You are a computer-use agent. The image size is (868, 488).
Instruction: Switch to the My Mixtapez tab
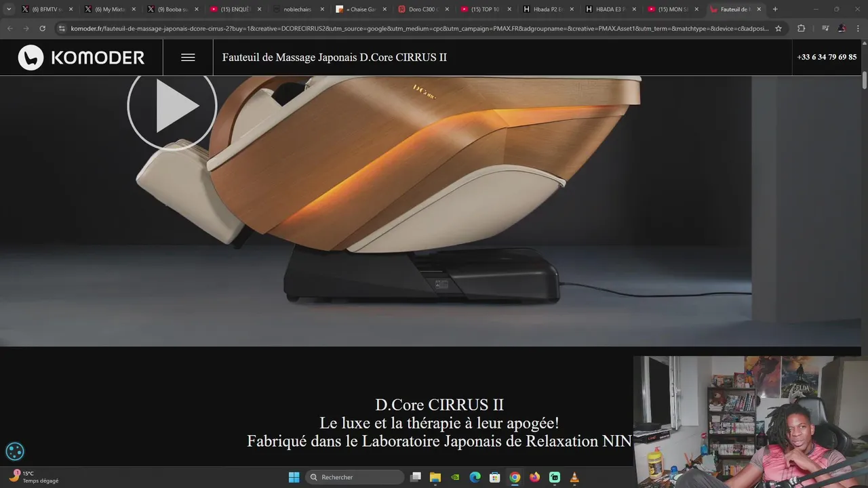coord(108,9)
